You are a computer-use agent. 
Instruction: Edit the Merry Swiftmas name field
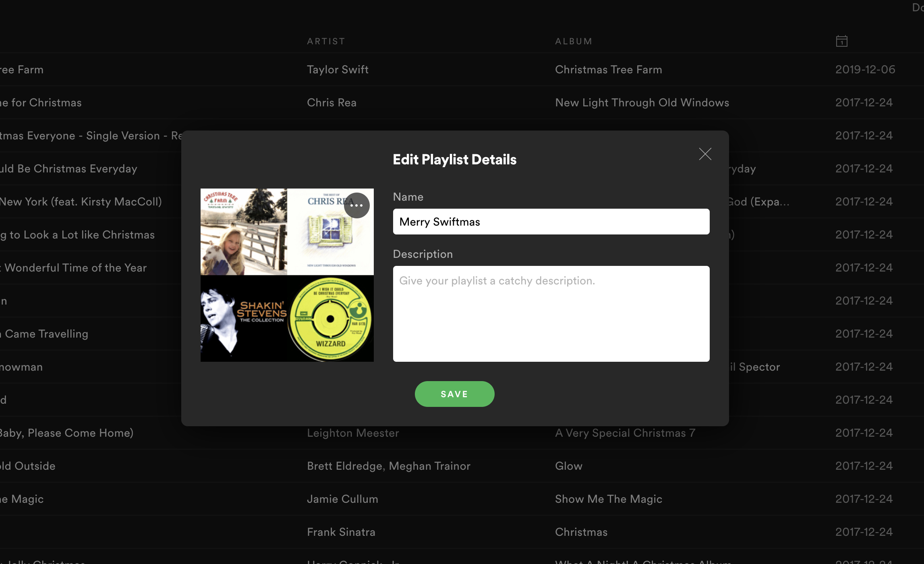[551, 222]
